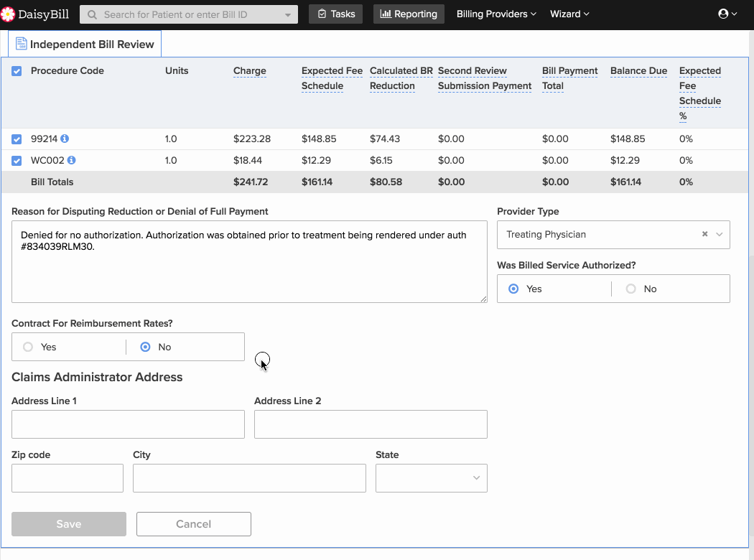The height and width of the screenshot is (560, 754).
Task: Click the Bill Totals balance $161.14
Action: pyautogui.click(x=625, y=182)
